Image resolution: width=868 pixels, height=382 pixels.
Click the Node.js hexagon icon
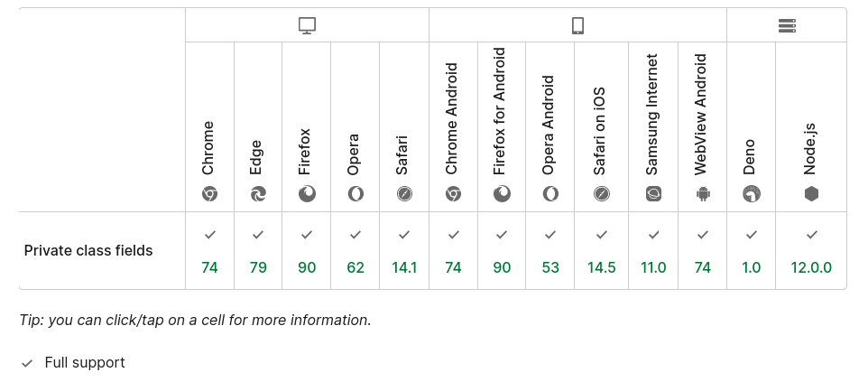tap(811, 193)
